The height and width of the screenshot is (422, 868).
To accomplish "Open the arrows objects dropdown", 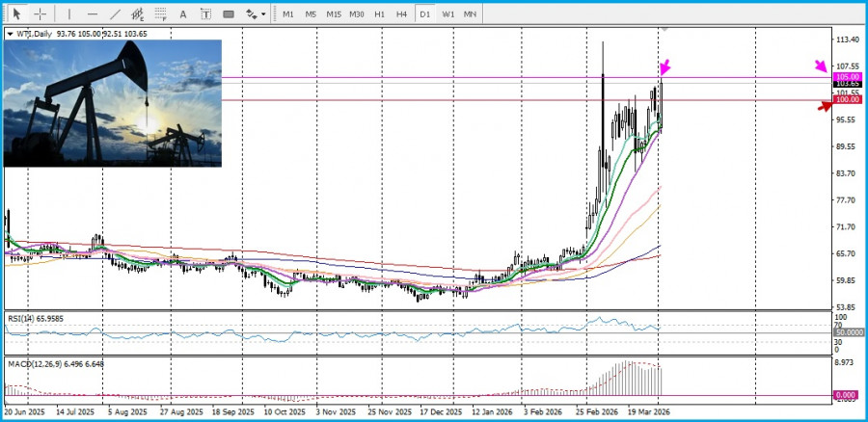I will 256,14.
